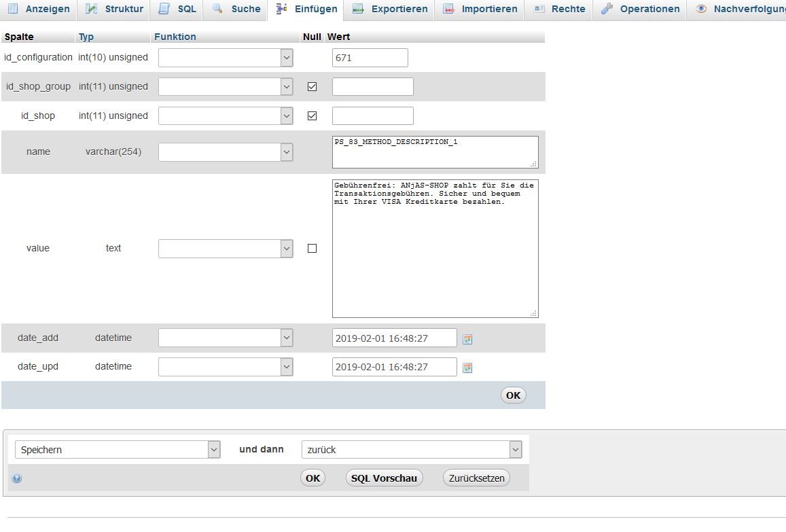Expand the Speichern action dropdown
The height and width of the screenshot is (532, 786).
[118, 450]
